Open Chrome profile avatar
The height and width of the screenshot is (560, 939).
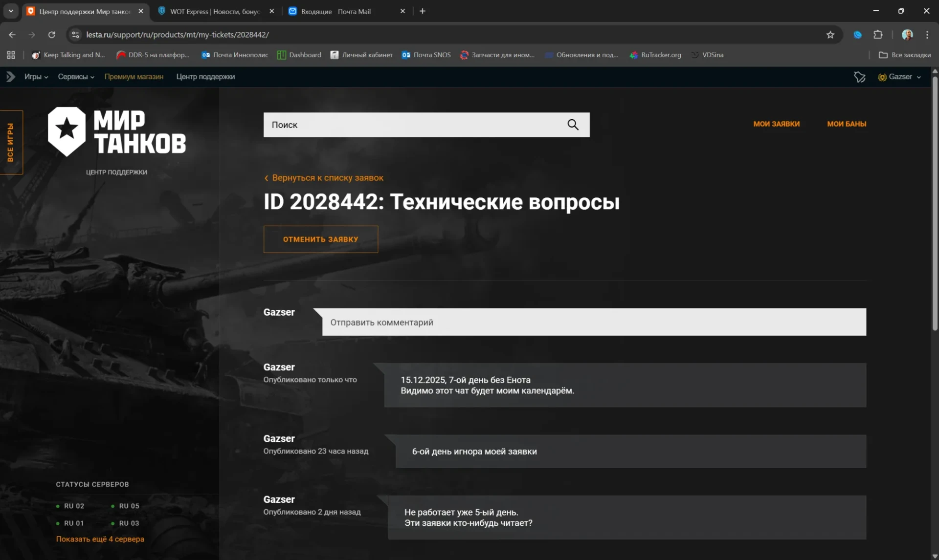[907, 35]
